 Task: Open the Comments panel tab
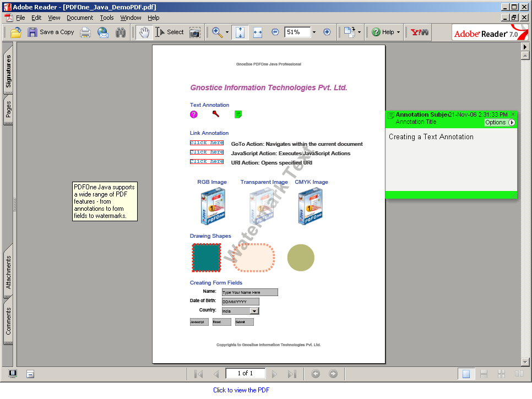8,320
